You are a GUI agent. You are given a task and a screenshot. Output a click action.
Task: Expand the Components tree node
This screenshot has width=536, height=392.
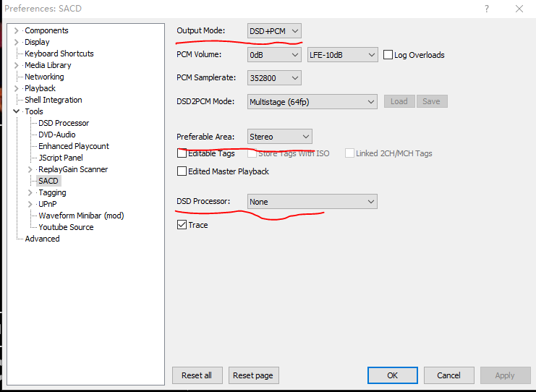click(x=17, y=30)
